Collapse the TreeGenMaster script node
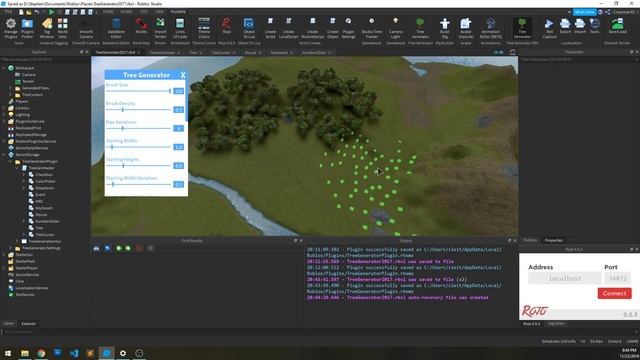The width and height of the screenshot is (640, 360). click(x=17, y=168)
